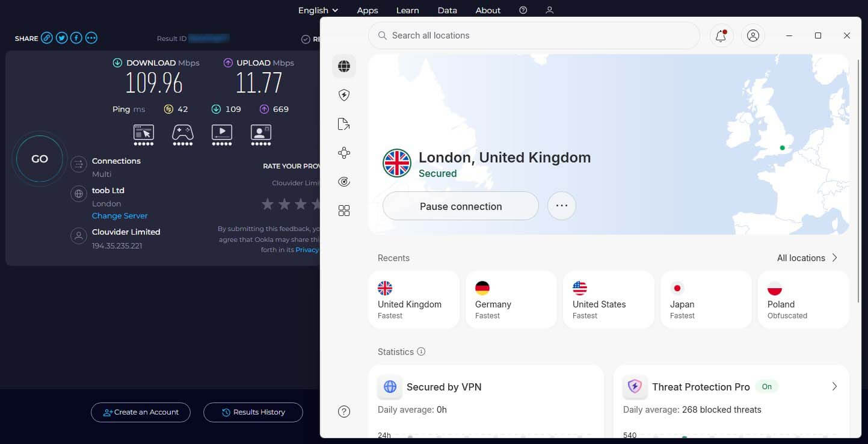The image size is (868, 444).
Task: Open the Data menu on Speedtest
Action: [x=448, y=10]
